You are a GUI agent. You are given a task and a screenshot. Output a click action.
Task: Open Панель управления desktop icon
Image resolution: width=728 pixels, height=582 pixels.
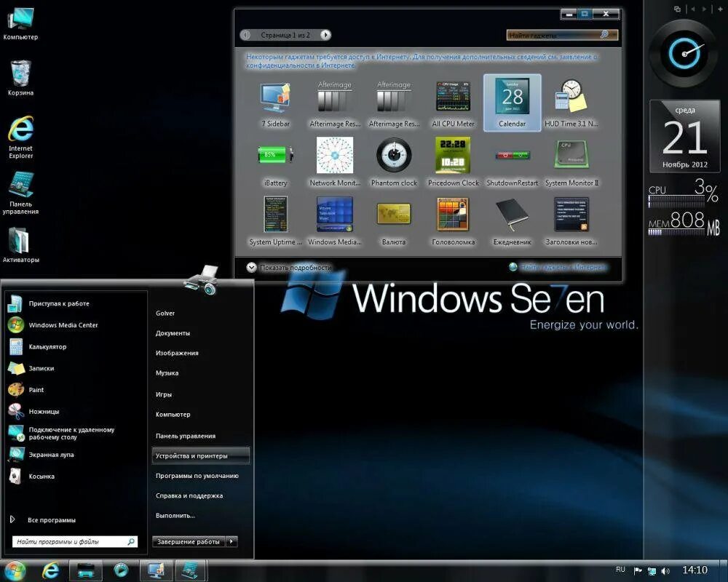(x=20, y=193)
